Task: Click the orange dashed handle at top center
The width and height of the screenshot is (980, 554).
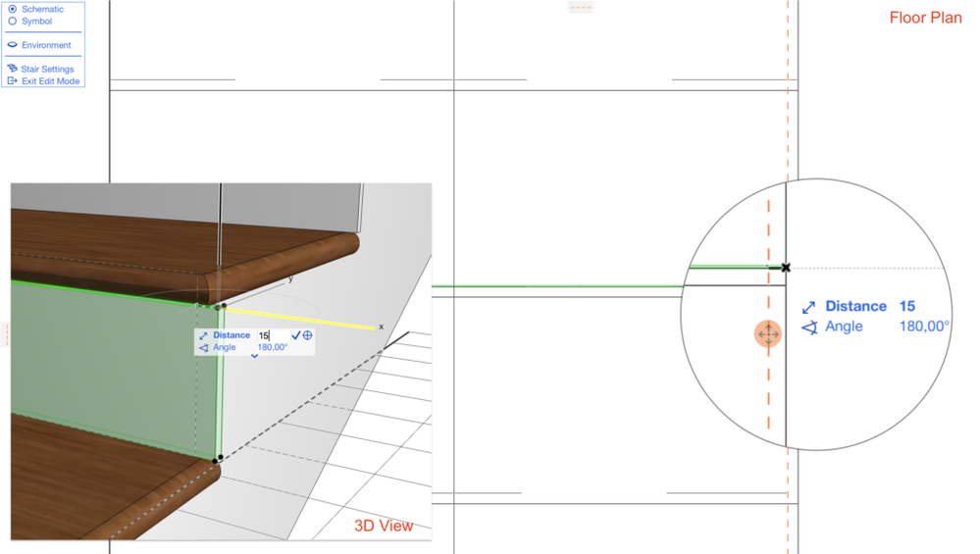Action: (x=581, y=8)
